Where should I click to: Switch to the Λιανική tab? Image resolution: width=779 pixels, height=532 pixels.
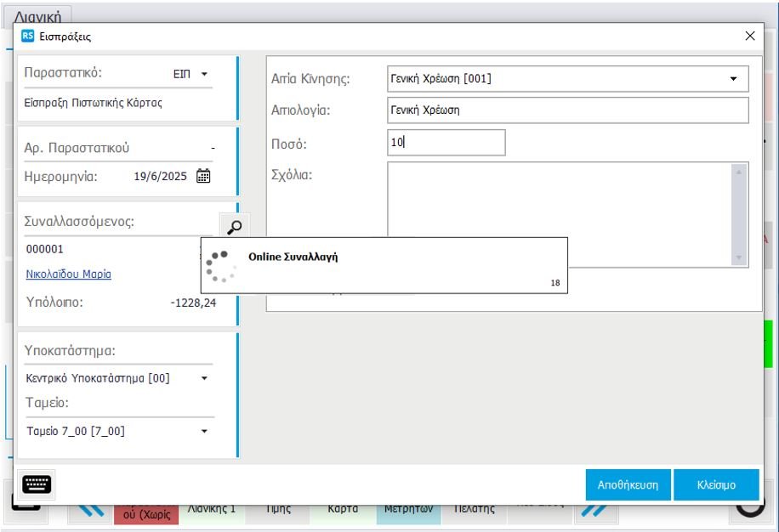[x=43, y=15]
